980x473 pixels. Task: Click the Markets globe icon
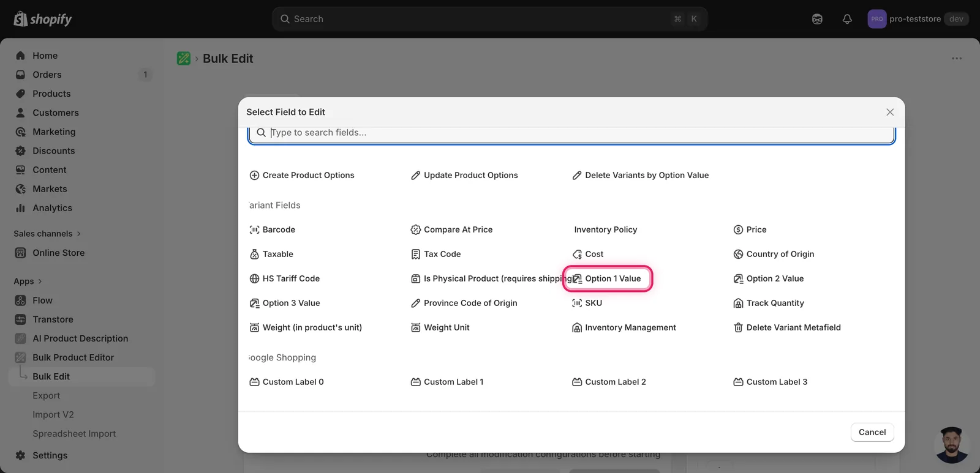[20, 189]
